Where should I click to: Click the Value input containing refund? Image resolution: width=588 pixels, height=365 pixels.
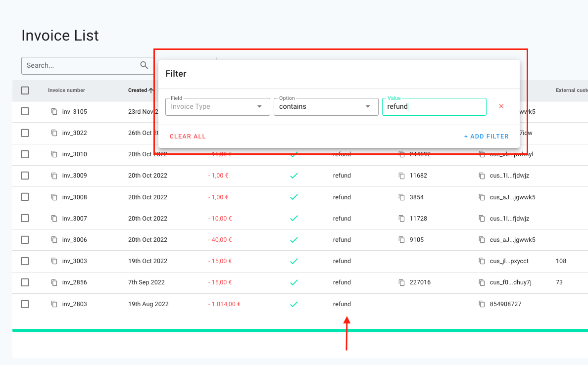point(434,106)
